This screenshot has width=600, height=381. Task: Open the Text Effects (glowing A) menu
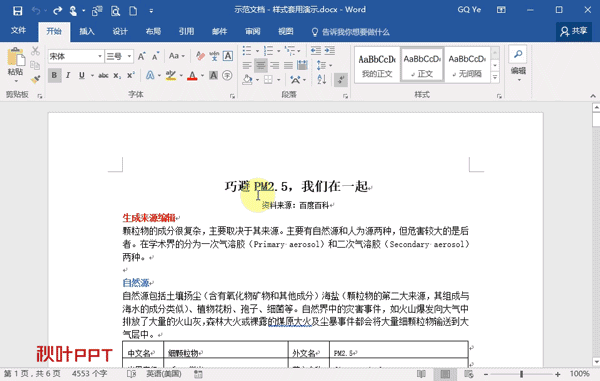tap(150, 75)
